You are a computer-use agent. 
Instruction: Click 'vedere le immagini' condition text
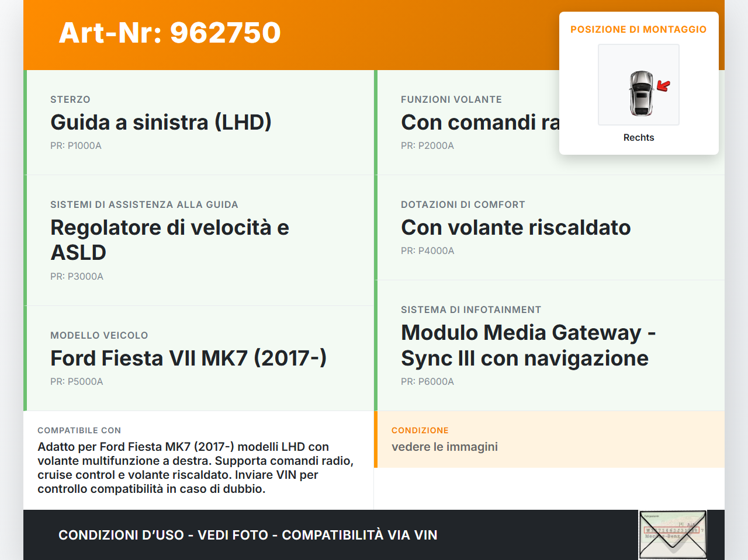click(444, 447)
